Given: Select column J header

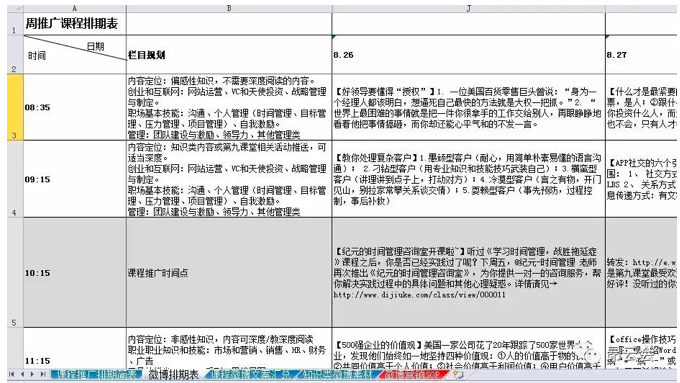Looking at the screenshot, I should click(468, 8).
